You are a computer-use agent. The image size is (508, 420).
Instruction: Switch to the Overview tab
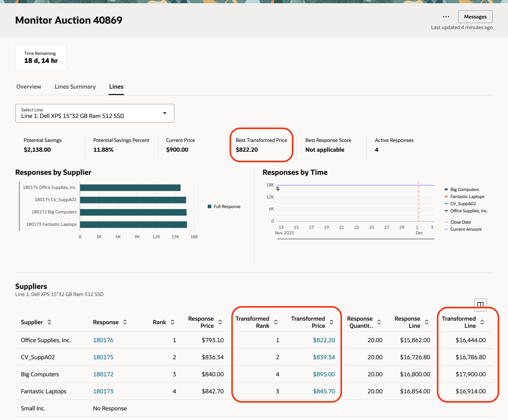(x=29, y=87)
